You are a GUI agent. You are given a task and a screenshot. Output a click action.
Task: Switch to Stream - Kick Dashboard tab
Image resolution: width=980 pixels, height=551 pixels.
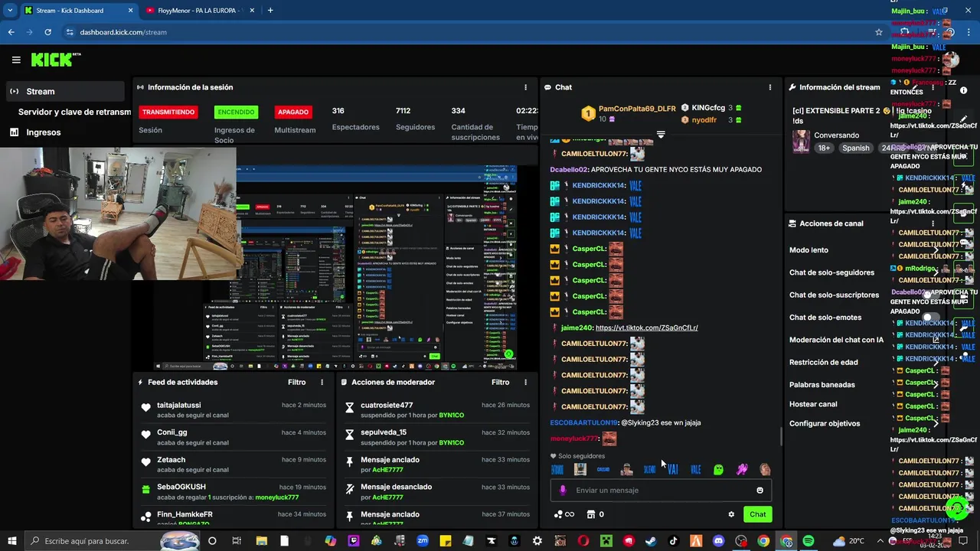click(x=78, y=11)
